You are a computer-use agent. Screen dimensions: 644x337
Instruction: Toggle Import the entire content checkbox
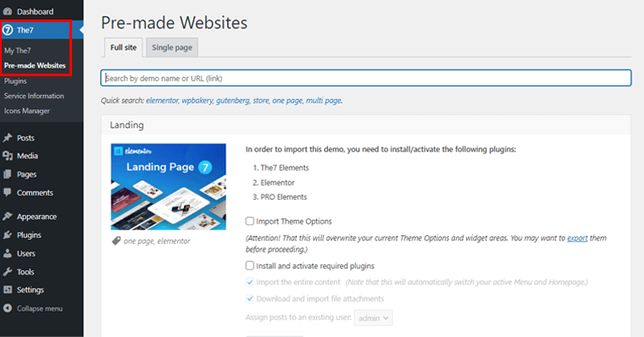point(250,282)
